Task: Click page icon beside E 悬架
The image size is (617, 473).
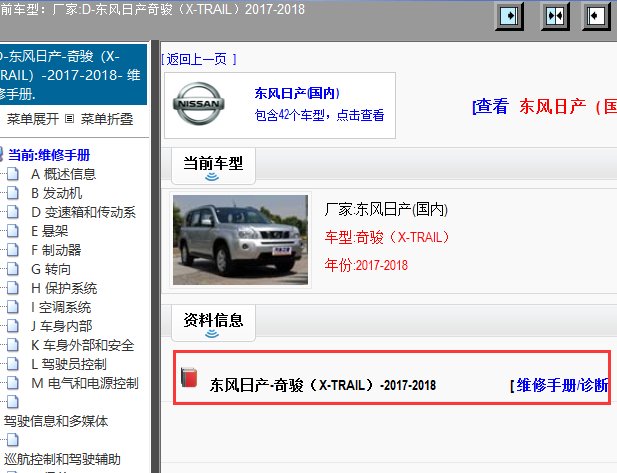Action: pos(13,231)
